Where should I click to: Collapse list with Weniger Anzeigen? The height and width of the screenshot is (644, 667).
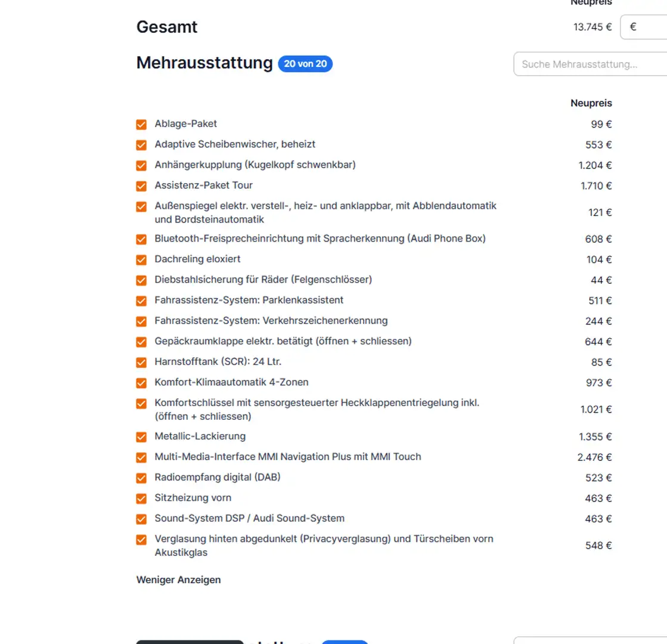[x=178, y=580]
